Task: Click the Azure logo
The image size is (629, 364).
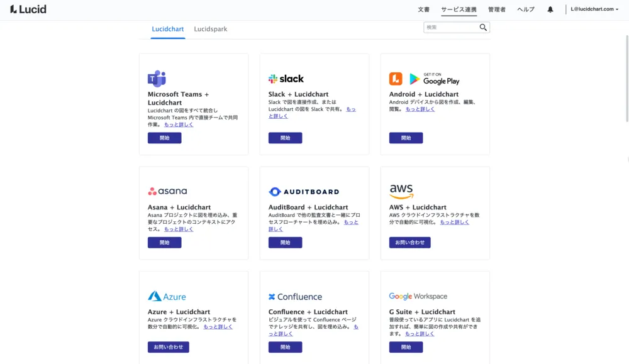Action: [167, 297]
